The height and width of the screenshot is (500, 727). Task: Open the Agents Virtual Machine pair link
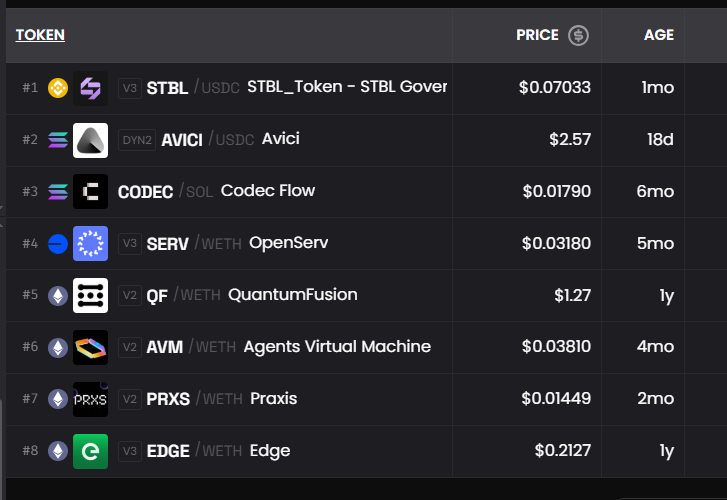(x=337, y=347)
